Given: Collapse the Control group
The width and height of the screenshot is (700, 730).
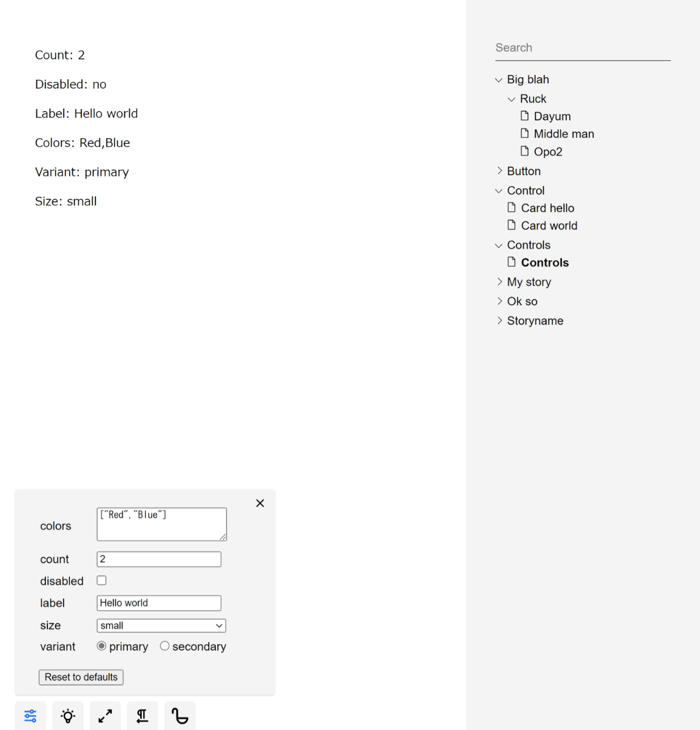Looking at the screenshot, I should point(520,191).
